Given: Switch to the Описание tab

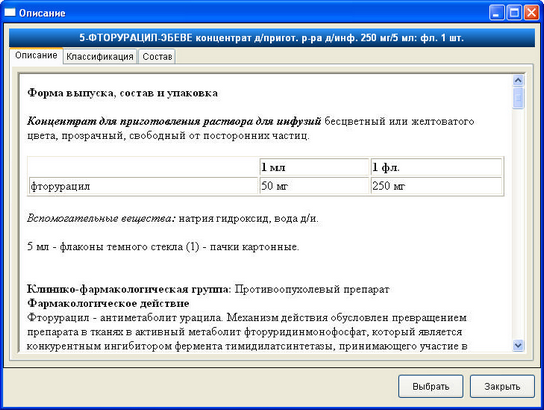Looking at the screenshot, I should (x=36, y=55).
